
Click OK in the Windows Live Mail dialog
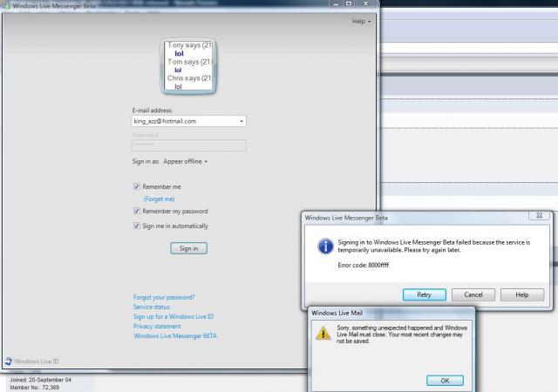[x=445, y=381]
